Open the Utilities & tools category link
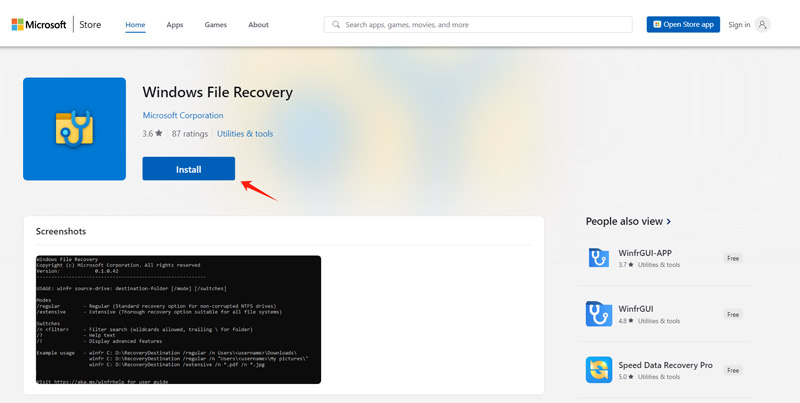 [x=245, y=134]
